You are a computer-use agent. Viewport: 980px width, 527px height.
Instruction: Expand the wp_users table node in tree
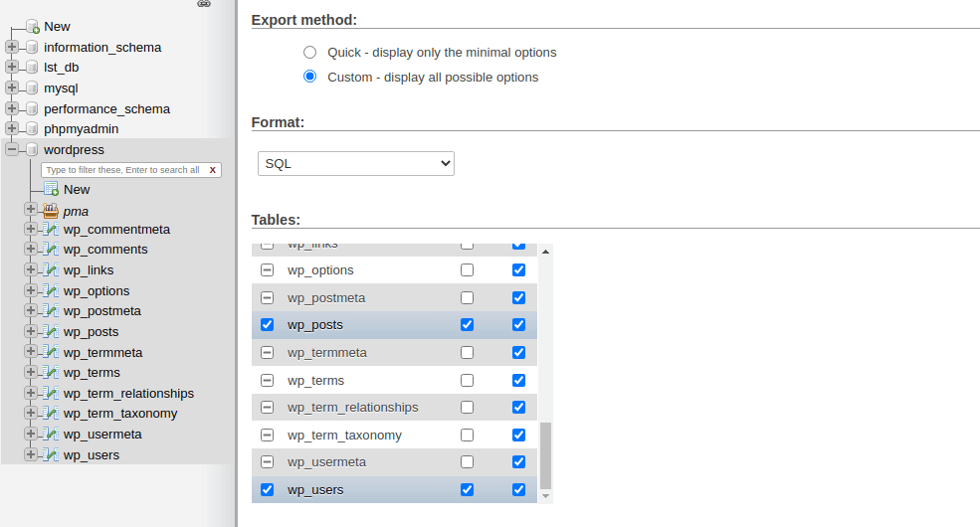[x=31, y=454]
